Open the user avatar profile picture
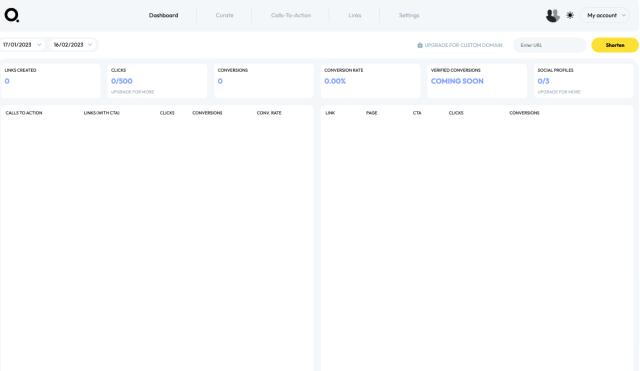This screenshot has width=640, height=371. pos(553,16)
